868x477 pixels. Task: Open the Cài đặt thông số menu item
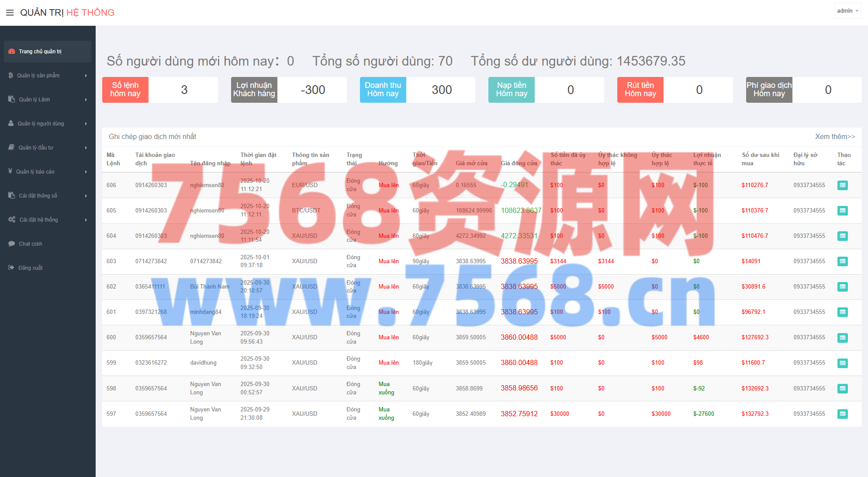click(38, 196)
